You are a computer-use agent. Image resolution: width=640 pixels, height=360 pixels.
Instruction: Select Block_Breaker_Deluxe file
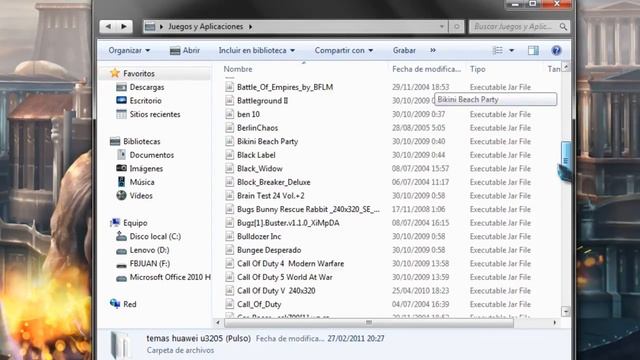tap(273, 182)
